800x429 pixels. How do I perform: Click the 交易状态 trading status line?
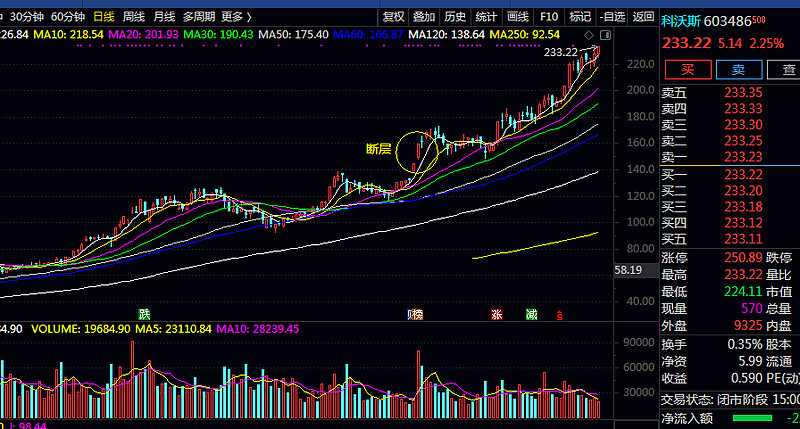(x=731, y=399)
